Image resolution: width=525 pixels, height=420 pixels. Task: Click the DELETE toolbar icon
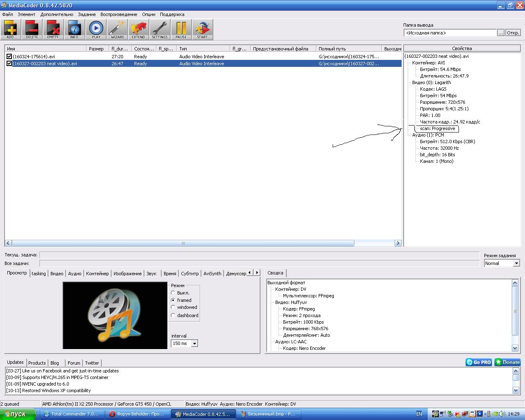[x=32, y=30]
